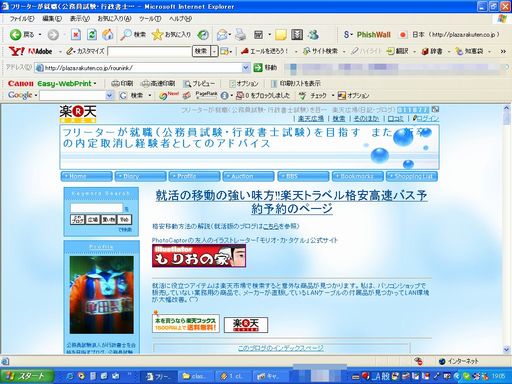Expand Yahoo search 検索 dropdown arrow
Screen dimensions: 512x384
point(214,51)
